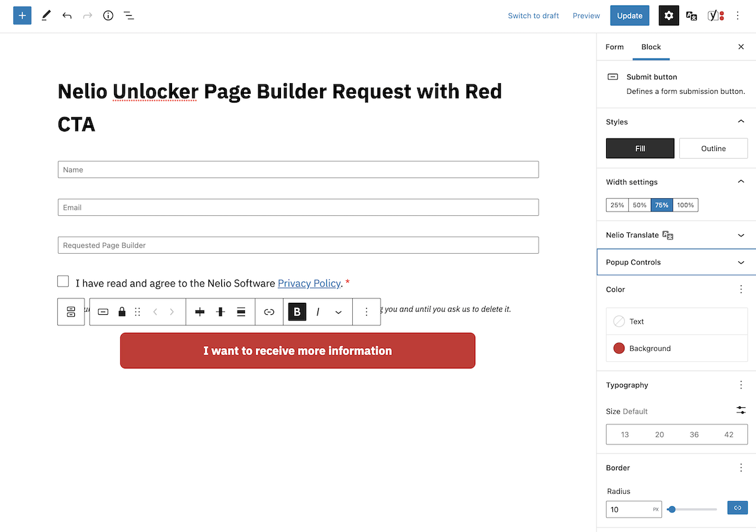Set button width to 100%
756x532 pixels.
pyautogui.click(x=685, y=205)
